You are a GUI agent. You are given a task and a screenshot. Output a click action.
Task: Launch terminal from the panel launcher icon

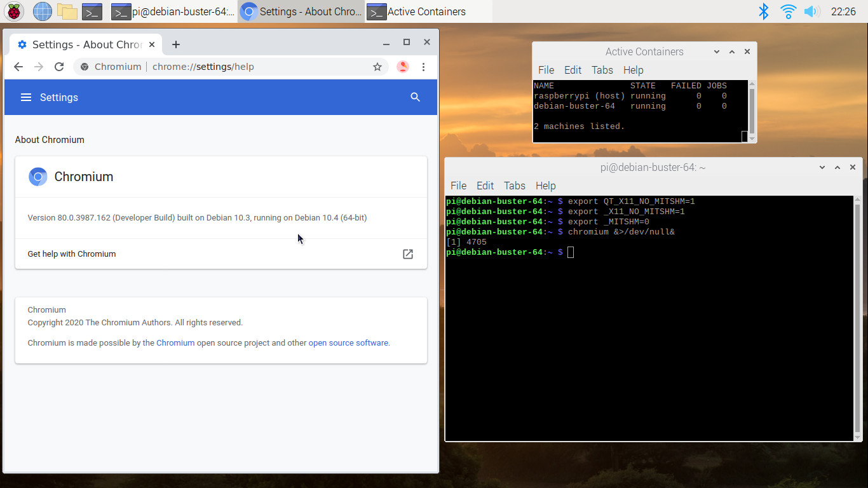click(92, 11)
